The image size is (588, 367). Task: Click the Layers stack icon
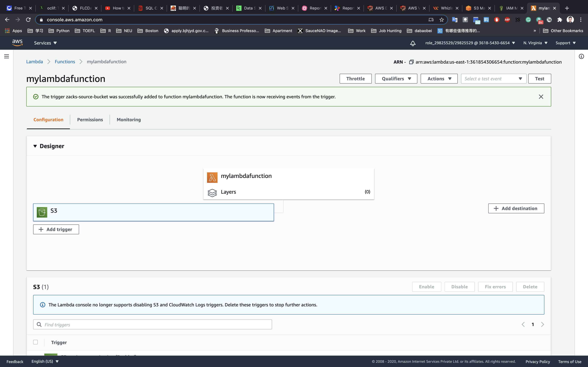coord(212,193)
